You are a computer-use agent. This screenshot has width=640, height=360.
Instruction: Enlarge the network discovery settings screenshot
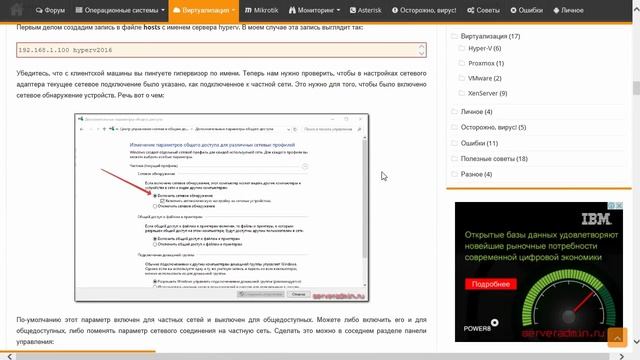tap(222, 208)
